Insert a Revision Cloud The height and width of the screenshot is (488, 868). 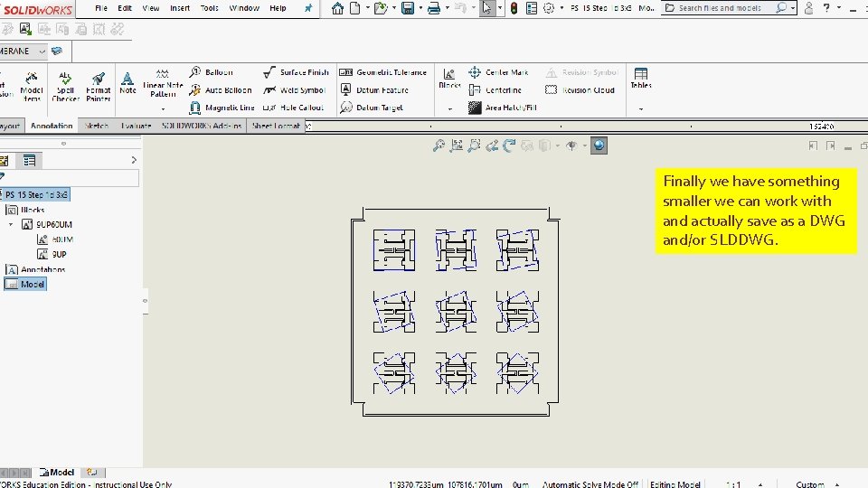click(580, 90)
